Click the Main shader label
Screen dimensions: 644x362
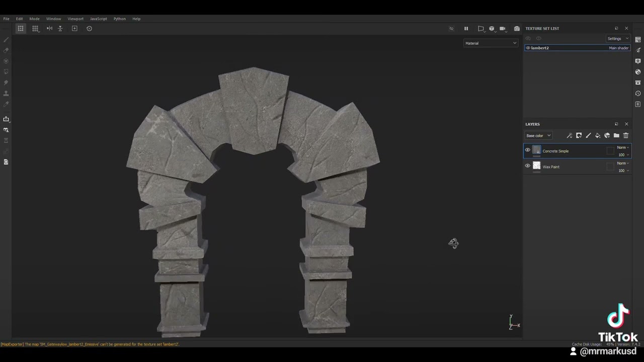click(x=619, y=48)
